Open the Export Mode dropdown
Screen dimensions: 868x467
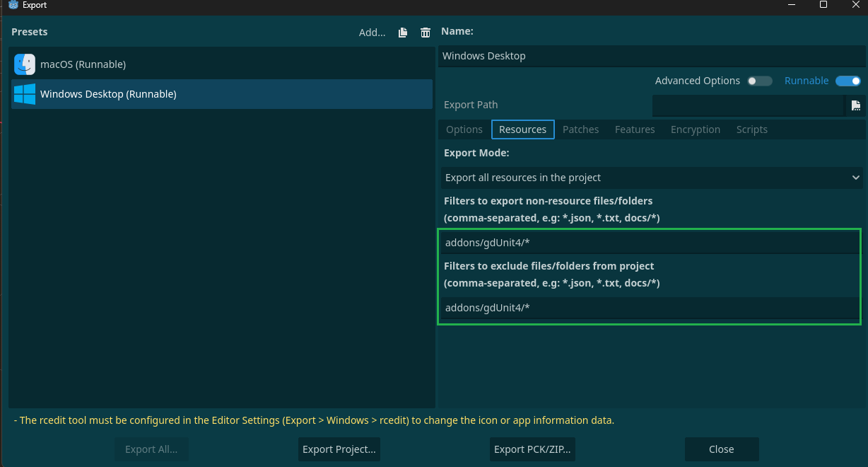pos(652,178)
